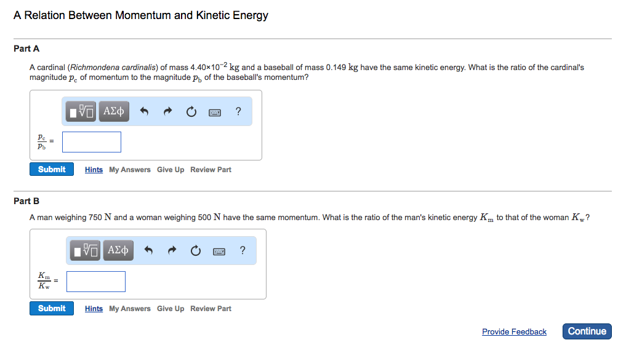
Task: Open the equation template palette in Part A
Action: point(80,111)
